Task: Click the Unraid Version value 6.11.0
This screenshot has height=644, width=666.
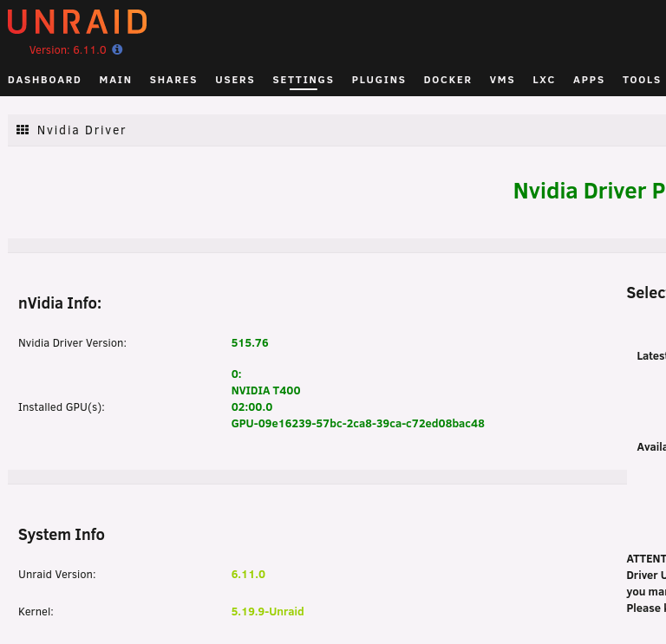Action: click(248, 575)
